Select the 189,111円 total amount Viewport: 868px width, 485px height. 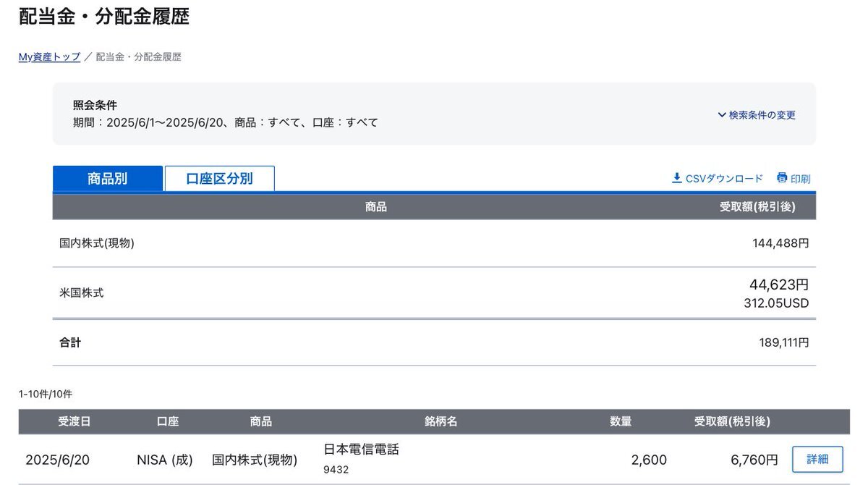click(784, 342)
